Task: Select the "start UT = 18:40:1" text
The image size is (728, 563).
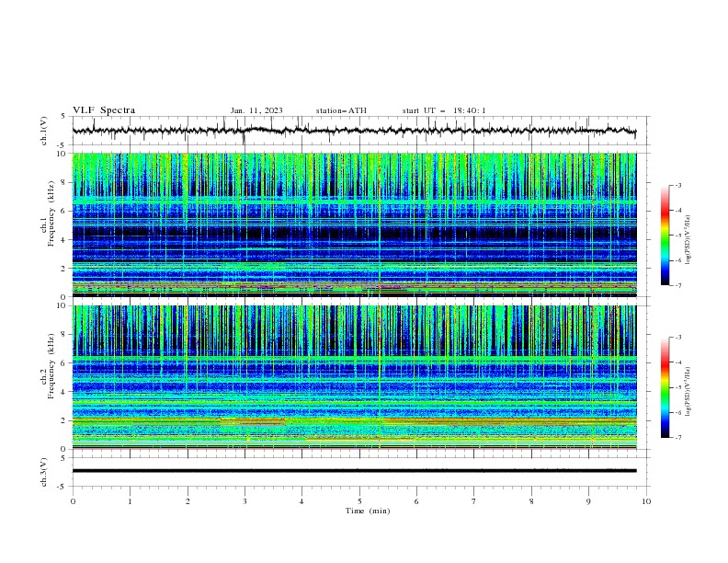Action: (x=444, y=110)
